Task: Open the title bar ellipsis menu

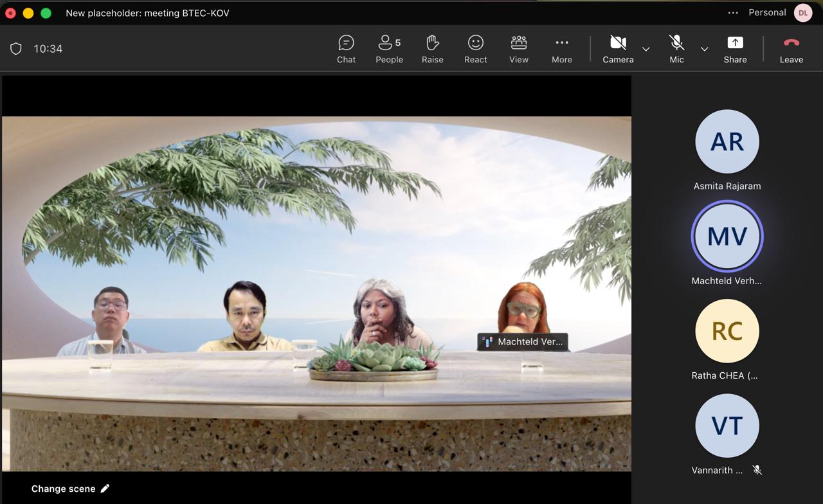Action: pyautogui.click(x=733, y=13)
